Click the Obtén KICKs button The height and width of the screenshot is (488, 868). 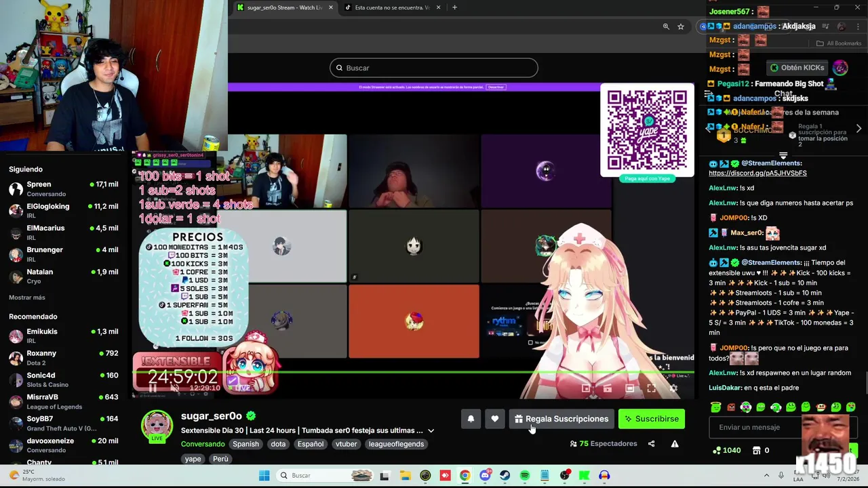[797, 68]
